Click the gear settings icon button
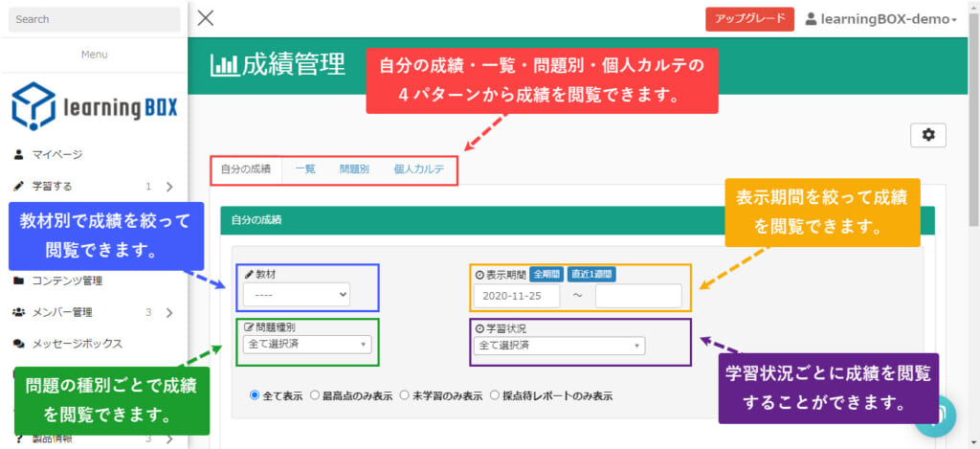 pyautogui.click(x=927, y=135)
